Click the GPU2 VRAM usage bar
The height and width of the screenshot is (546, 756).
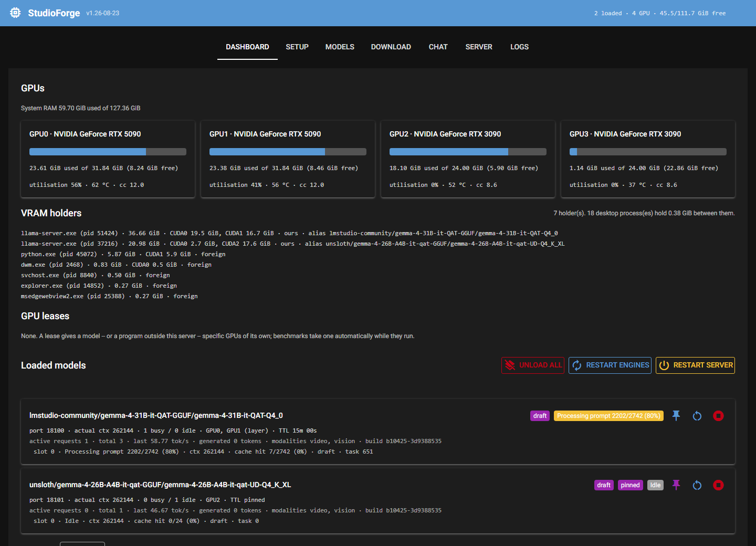(468, 152)
